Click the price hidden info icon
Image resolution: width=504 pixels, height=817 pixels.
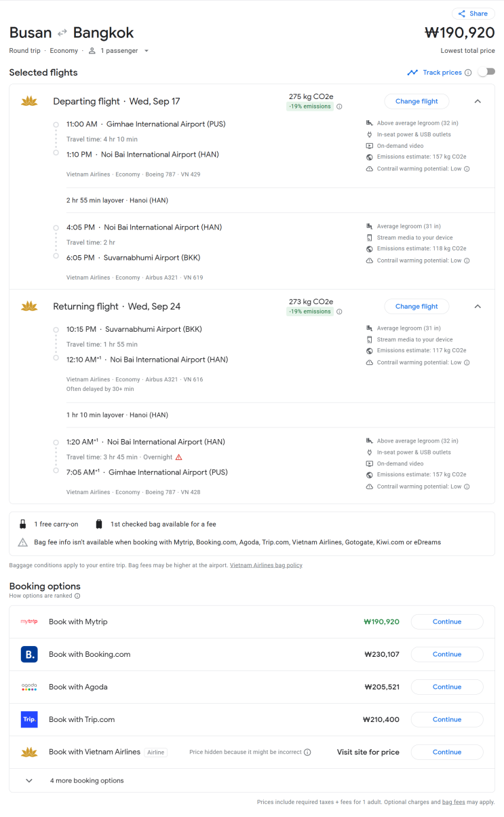(x=307, y=752)
